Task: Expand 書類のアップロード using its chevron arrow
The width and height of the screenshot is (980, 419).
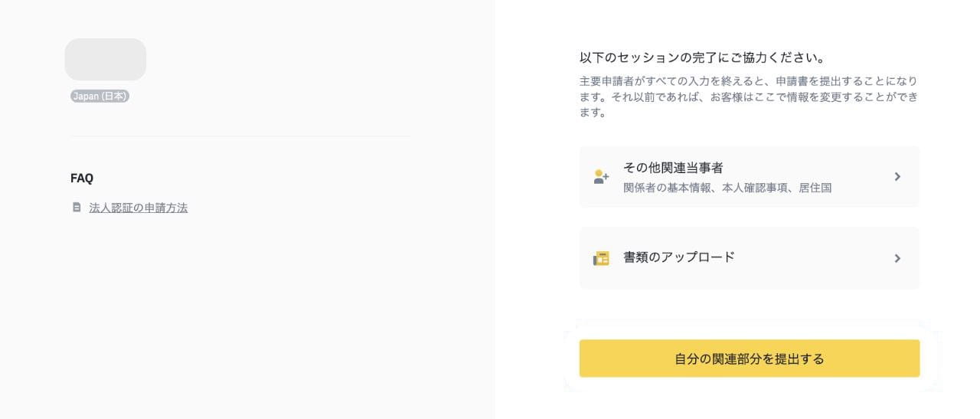Action: pos(897,258)
